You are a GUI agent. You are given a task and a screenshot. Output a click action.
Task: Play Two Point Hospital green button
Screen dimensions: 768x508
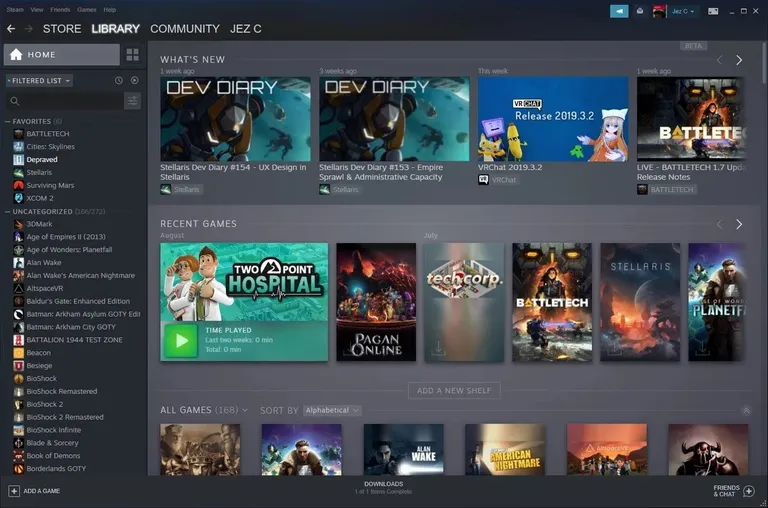click(x=181, y=340)
